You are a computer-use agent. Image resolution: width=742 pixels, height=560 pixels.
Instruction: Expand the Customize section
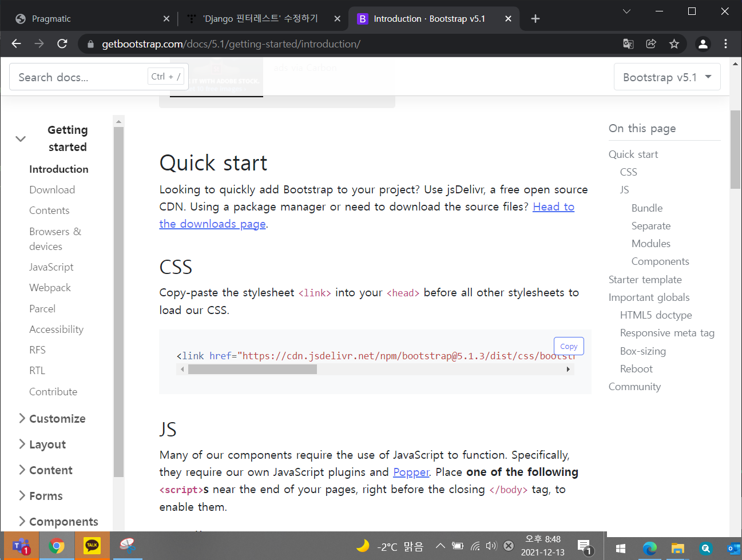tap(52, 418)
